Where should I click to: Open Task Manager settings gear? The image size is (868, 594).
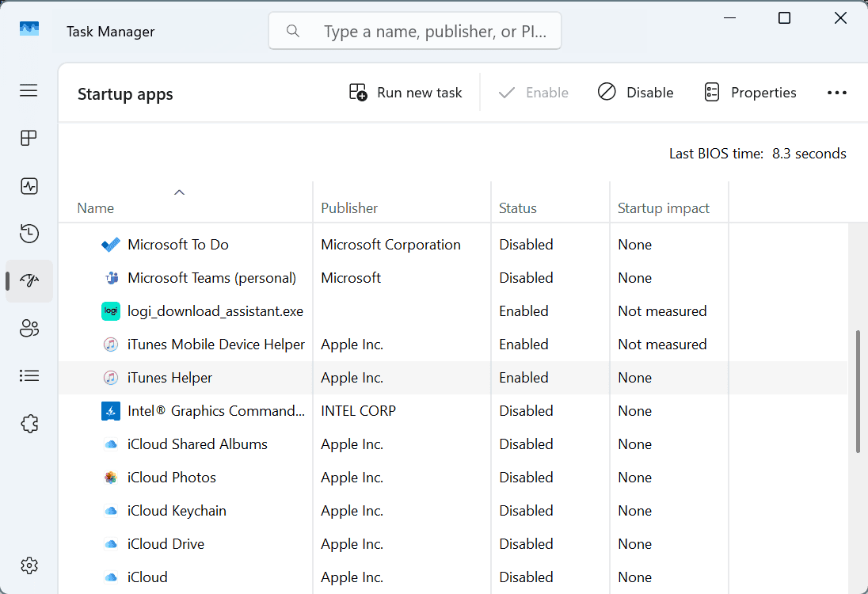tap(29, 565)
